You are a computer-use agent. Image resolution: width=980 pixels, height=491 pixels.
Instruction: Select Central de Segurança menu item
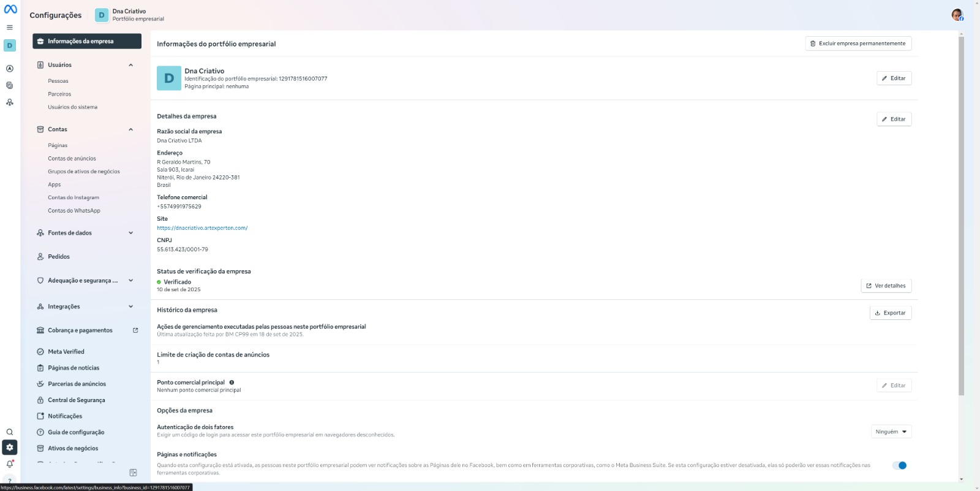(76, 400)
